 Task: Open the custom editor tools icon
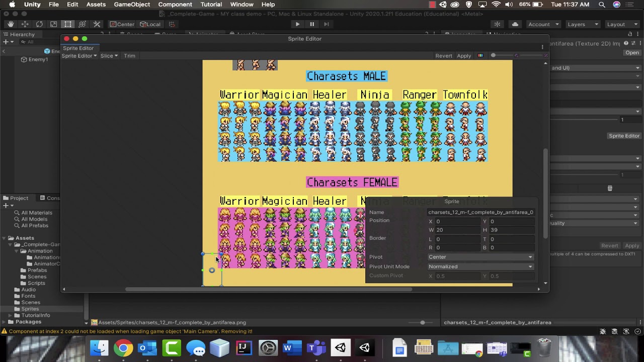pyautogui.click(x=97, y=24)
